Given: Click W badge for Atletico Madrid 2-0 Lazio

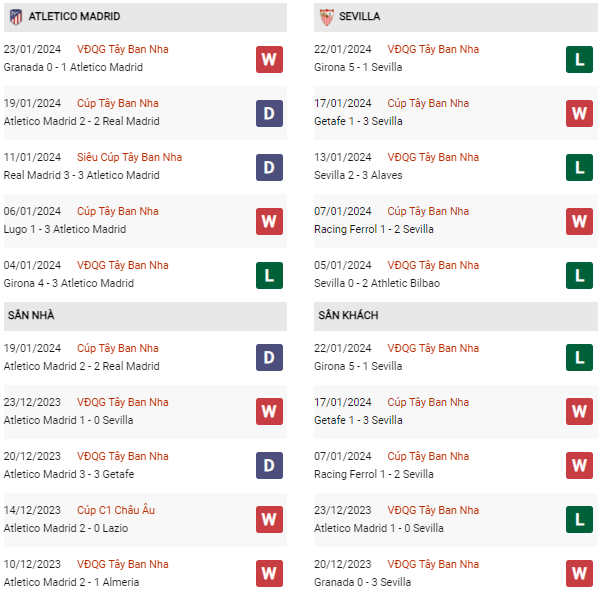Looking at the screenshot, I should [269, 519].
